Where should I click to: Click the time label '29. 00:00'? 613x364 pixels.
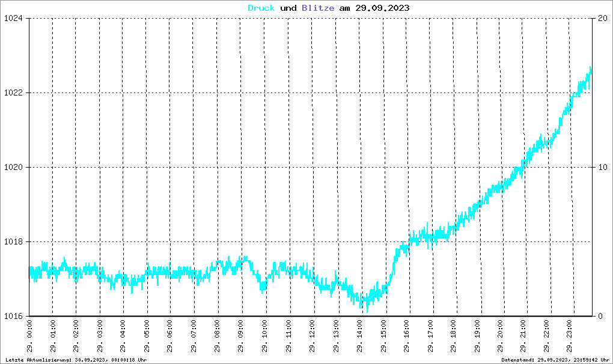click(29, 336)
